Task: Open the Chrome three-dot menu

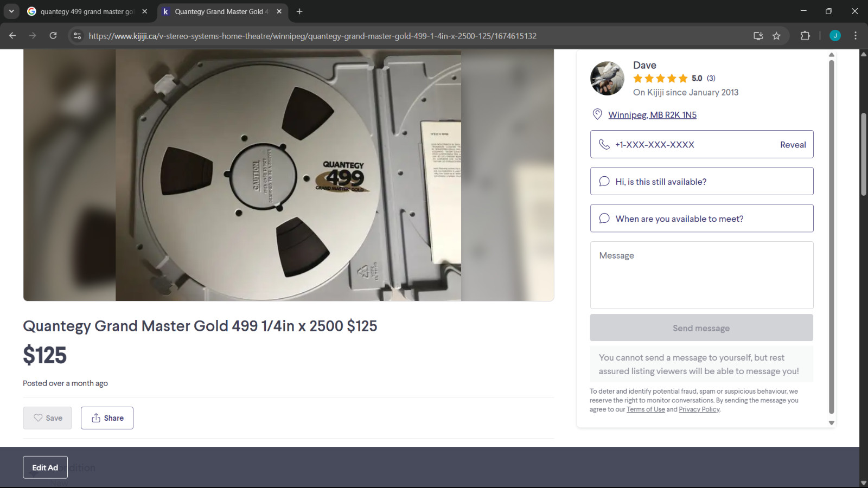Action: (856, 36)
